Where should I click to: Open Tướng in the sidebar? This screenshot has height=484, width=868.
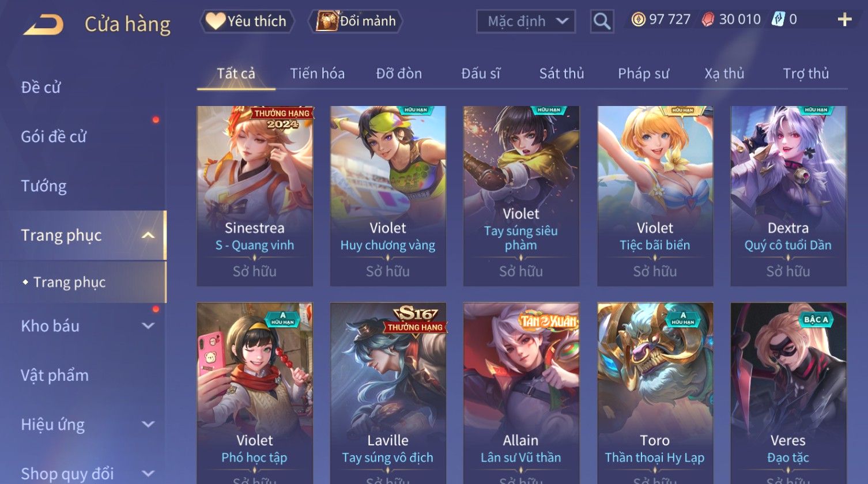coord(44,186)
